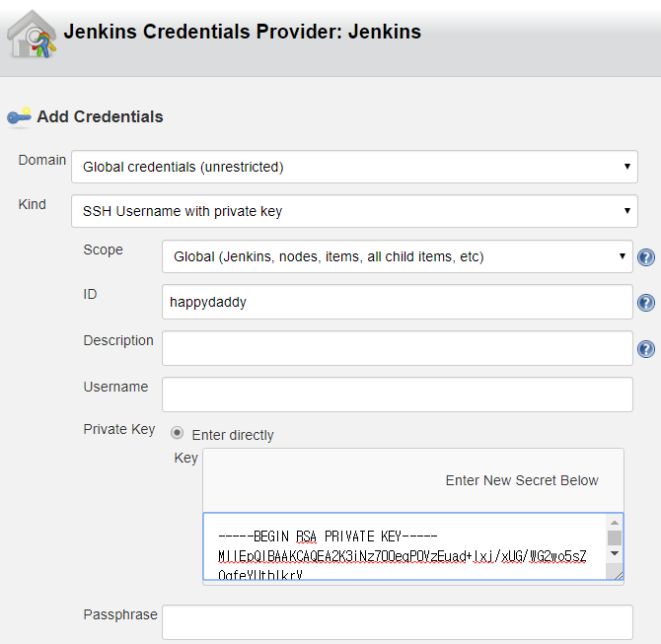This screenshot has height=644, width=661.
Task: Click the Username label
Action: tap(116, 387)
